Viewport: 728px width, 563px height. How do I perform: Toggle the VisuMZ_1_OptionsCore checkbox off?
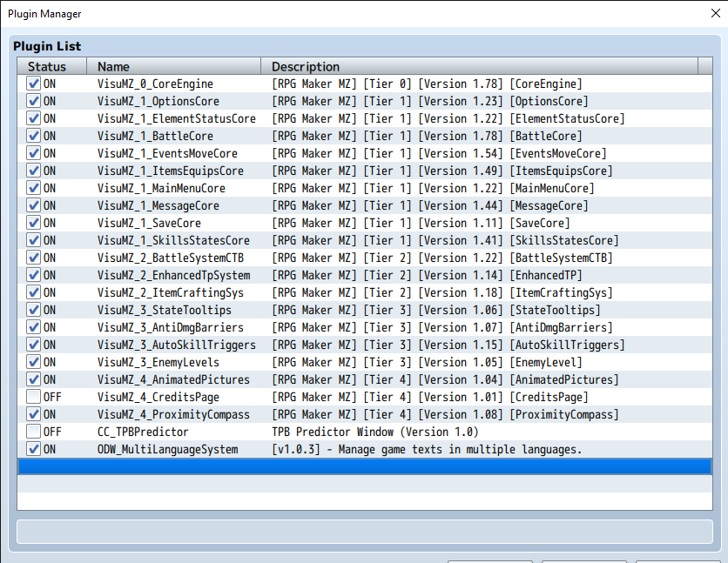click(x=33, y=101)
